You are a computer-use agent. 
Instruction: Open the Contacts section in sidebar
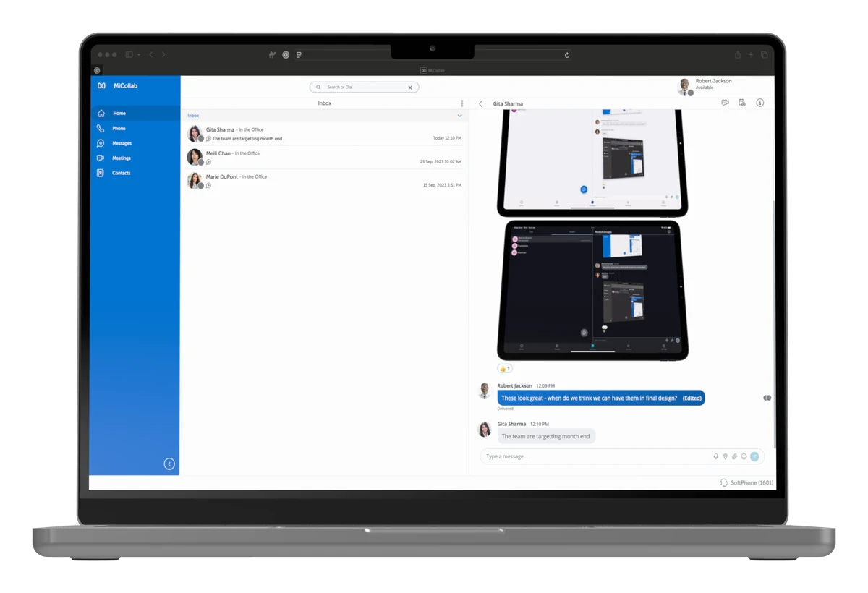(135, 173)
